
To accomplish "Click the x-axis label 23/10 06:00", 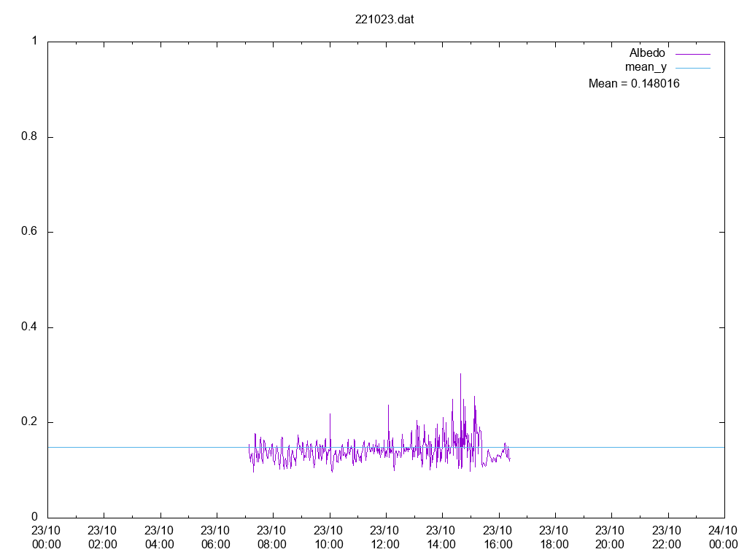I will pyautogui.click(x=215, y=537).
